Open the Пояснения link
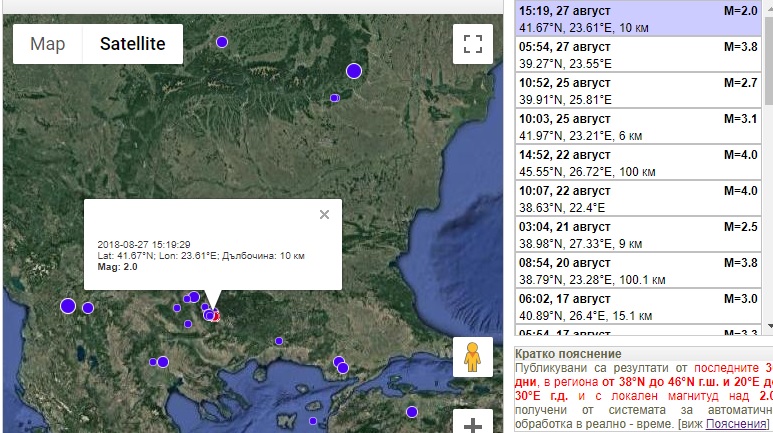Screen dimensions: 773x433 coord(736,425)
